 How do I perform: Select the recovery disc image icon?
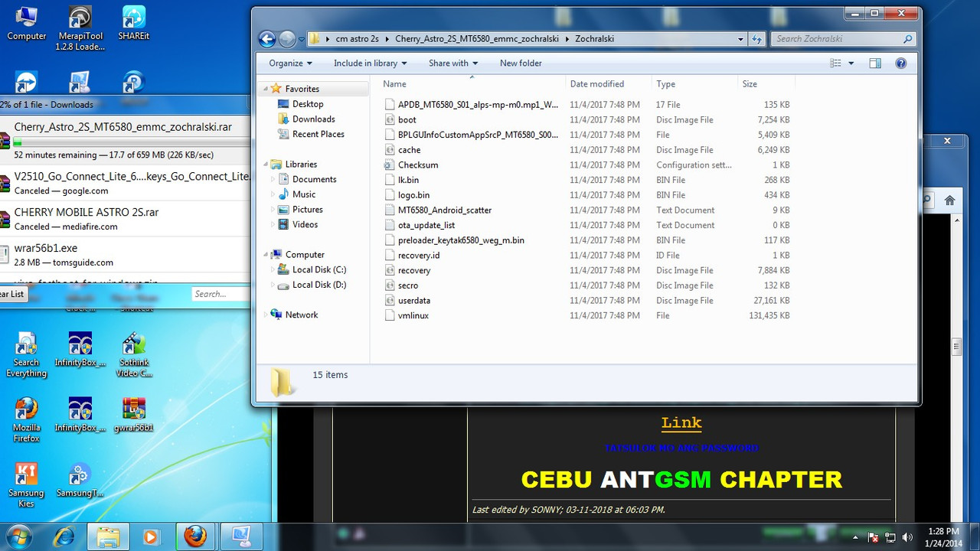pyautogui.click(x=390, y=270)
